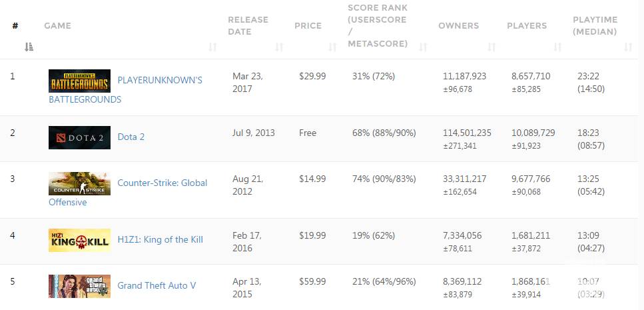The height and width of the screenshot is (310, 644).
Task: Click the Counter-Strike banner thumbnail
Action: [79, 183]
